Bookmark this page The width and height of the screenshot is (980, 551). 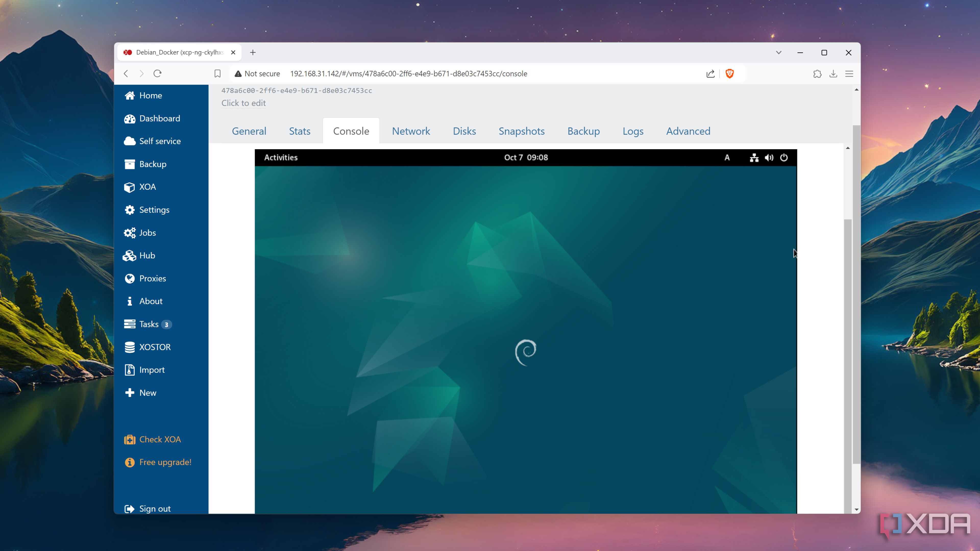(x=217, y=74)
